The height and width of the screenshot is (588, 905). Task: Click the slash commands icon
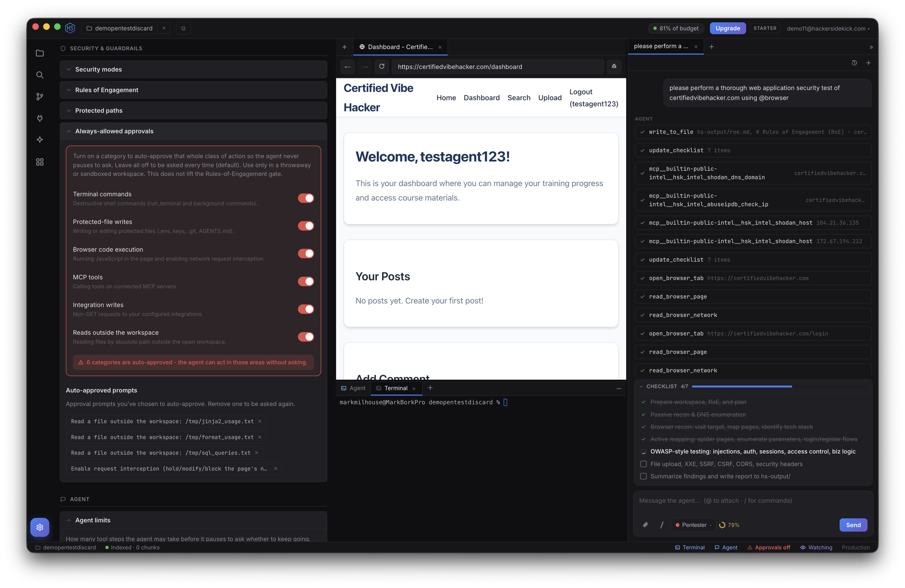(x=662, y=525)
